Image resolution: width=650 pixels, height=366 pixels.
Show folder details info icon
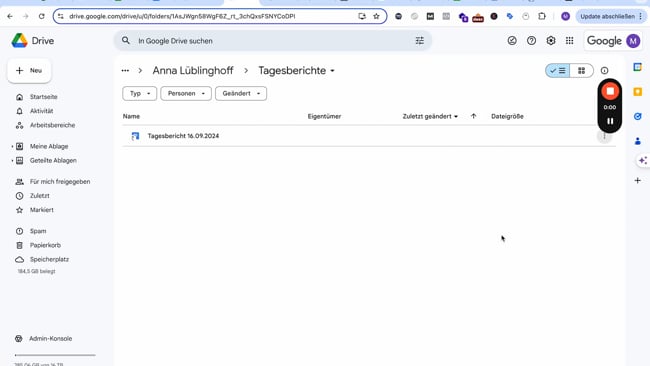click(x=604, y=70)
